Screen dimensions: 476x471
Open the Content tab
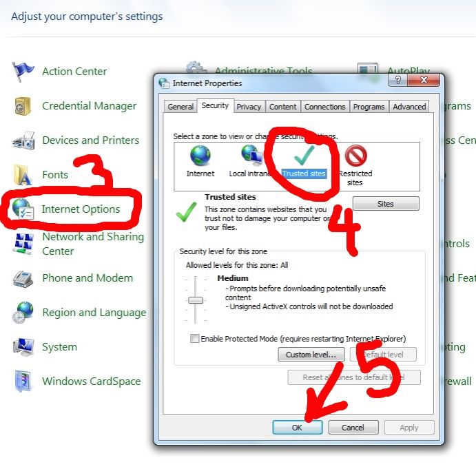[x=283, y=107]
